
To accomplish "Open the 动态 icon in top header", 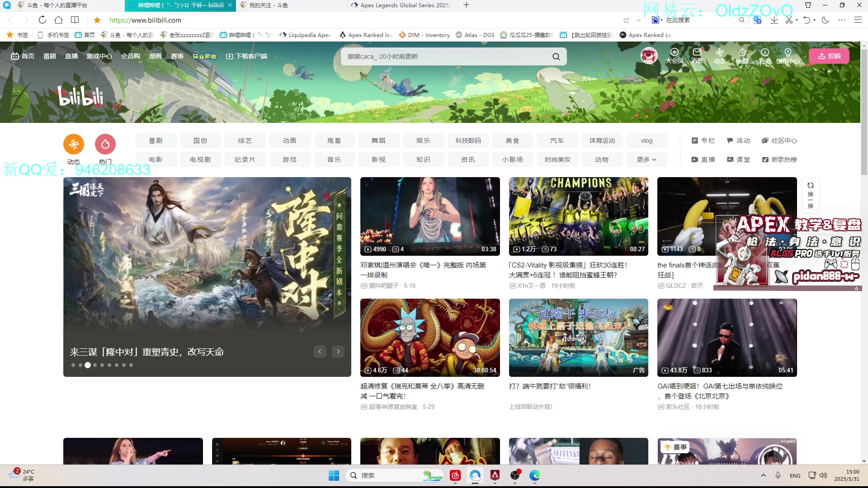I will point(719,56).
